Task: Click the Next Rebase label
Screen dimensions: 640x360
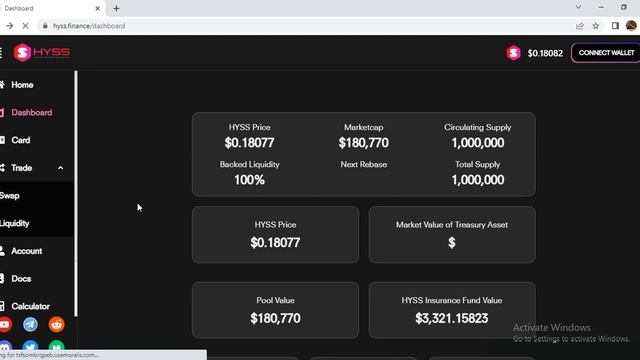Action: tap(363, 164)
